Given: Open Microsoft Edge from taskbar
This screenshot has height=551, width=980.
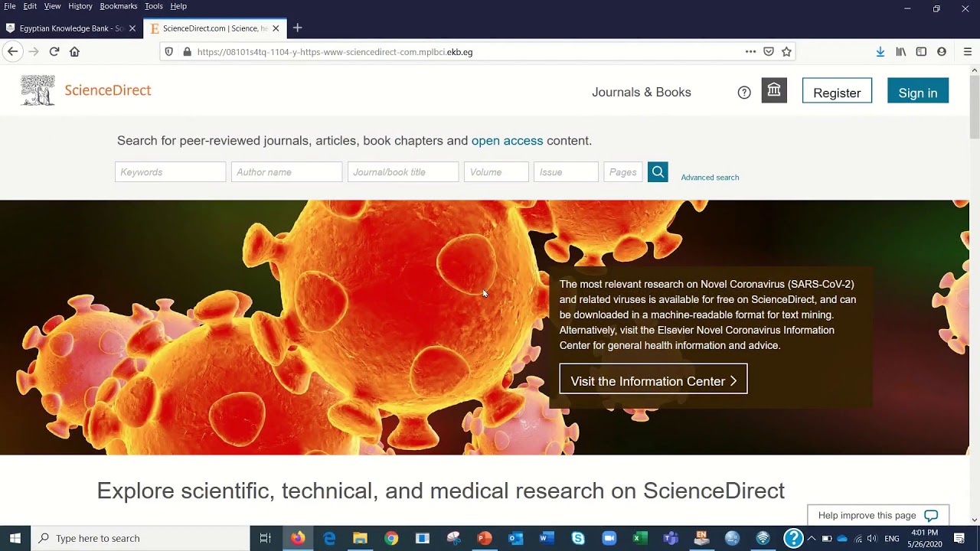Looking at the screenshot, I should tap(329, 538).
